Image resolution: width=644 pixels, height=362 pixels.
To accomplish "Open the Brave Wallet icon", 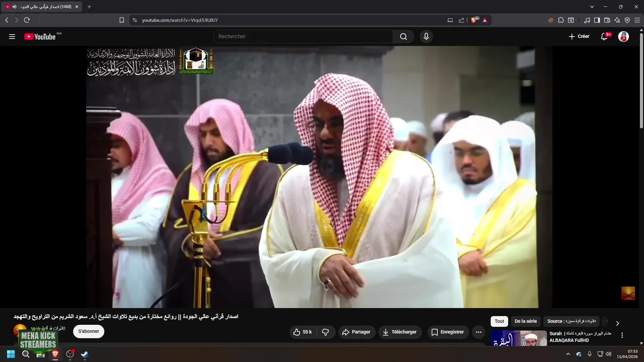I will point(607,20).
